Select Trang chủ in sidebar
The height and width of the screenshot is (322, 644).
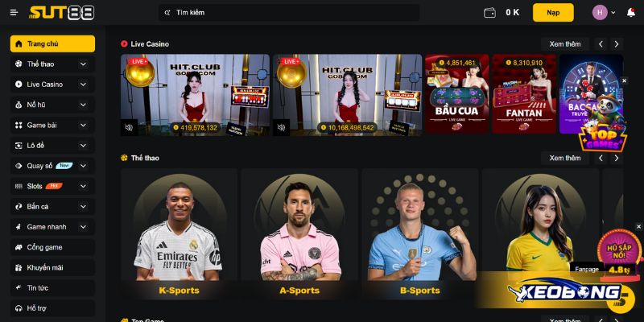coord(52,44)
